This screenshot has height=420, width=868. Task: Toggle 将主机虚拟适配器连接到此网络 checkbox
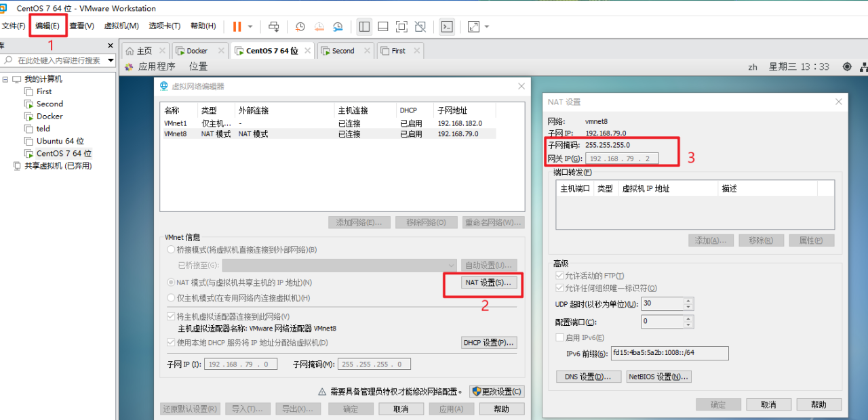pyautogui.click(x=172, y=316)
